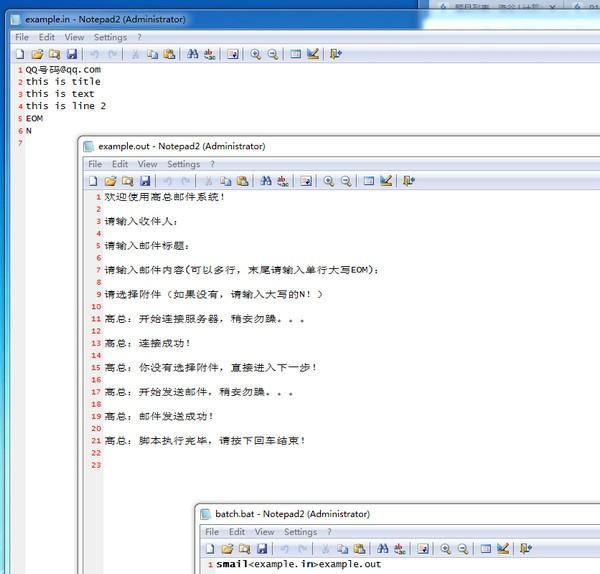This screenshot has height=574, width=600.
Task: Open Find binoculars in example.out toolbar
Action: [x=266, y=181]
